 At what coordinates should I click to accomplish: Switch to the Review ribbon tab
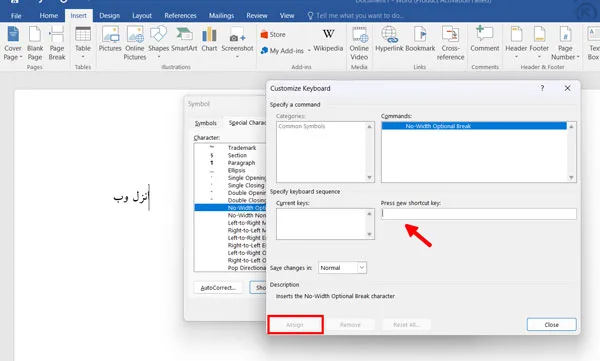(x=257, y=16)
